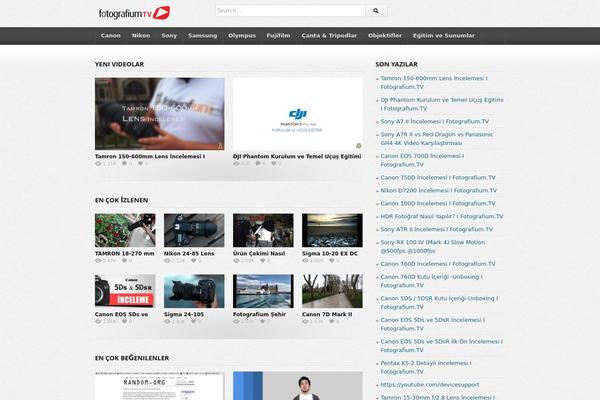Viewport: 600px width, 400px height.
Task: Open the Ürün Çekimi Nasıl thumbnail
Action: point(263,230)
